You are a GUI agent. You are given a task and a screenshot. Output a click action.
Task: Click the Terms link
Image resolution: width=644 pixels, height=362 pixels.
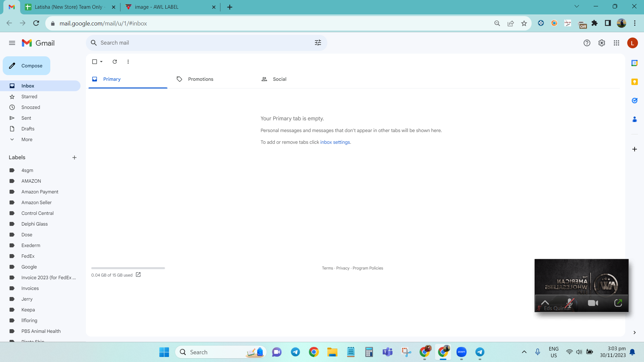327,268
